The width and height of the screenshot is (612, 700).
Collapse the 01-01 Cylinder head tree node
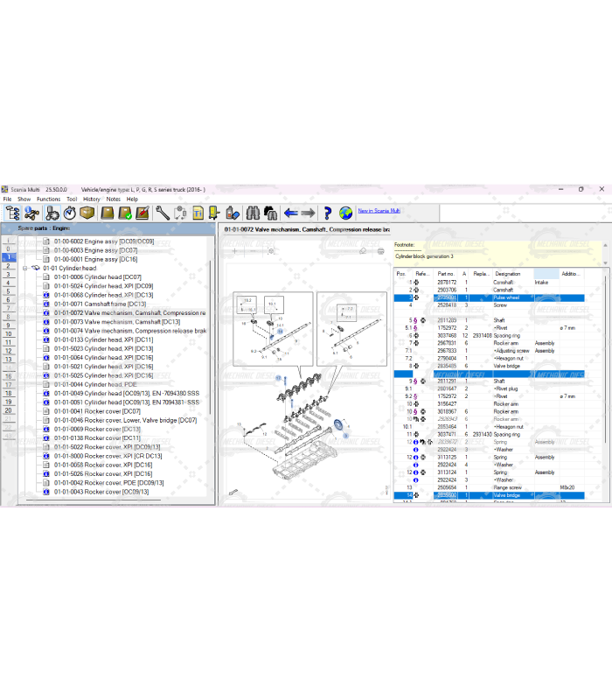pos(25,268)
